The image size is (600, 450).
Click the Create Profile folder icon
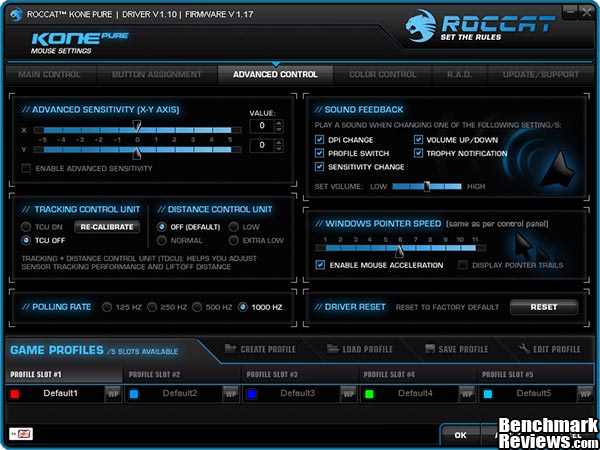pyautogui.click(x=230, y=349)
